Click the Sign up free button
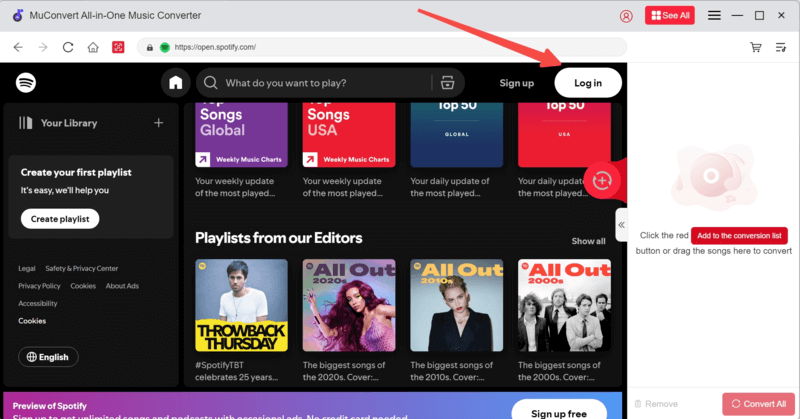This screenshot has width=800, height=419. (x=559, y=410)
